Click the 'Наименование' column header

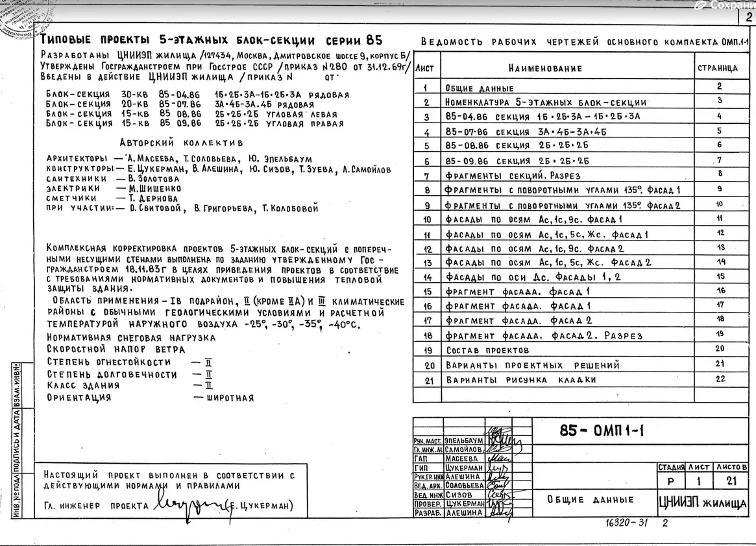pos(545,68)
